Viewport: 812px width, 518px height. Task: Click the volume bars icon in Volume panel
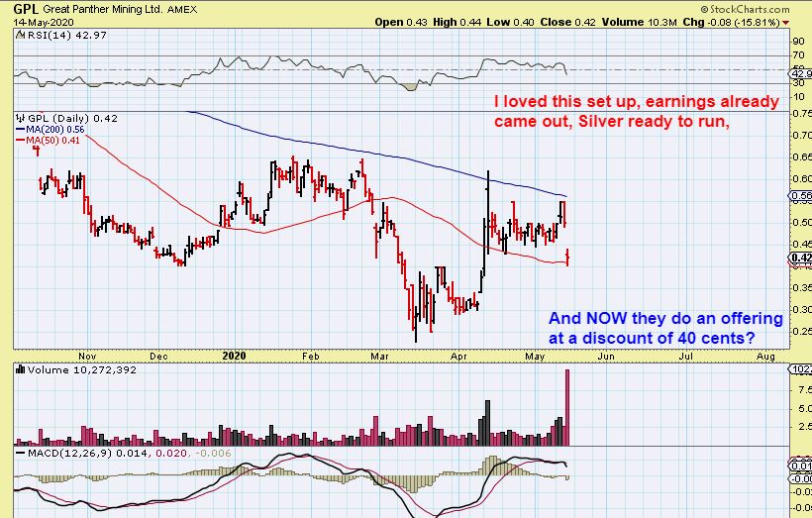21,369
